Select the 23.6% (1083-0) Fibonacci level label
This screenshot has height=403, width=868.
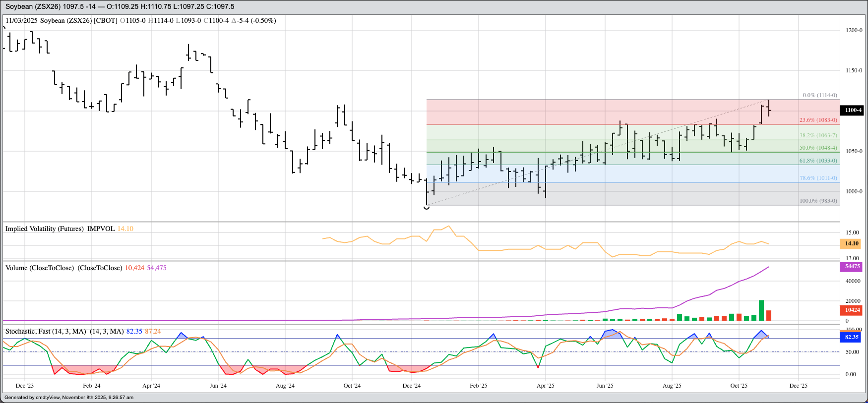point(818,120)
